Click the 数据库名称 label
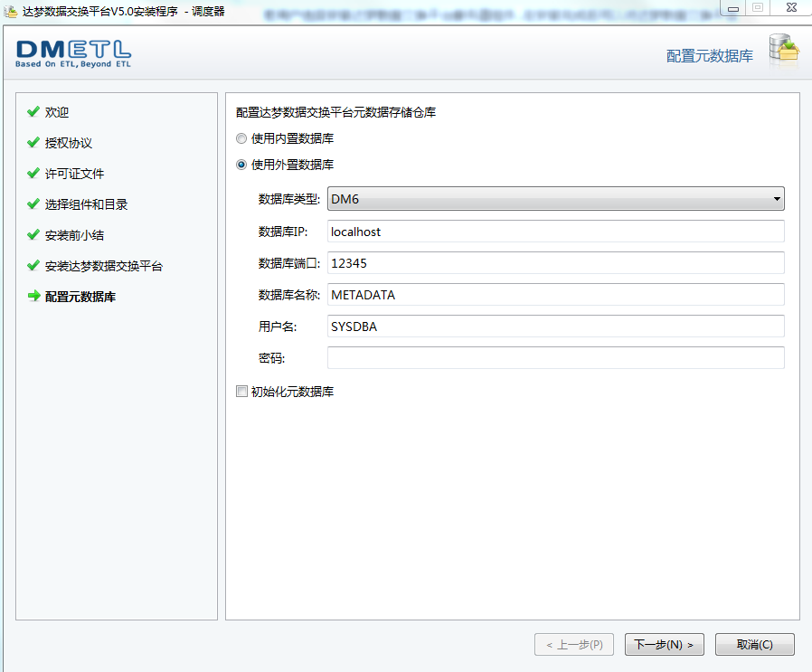 (289, 295)
